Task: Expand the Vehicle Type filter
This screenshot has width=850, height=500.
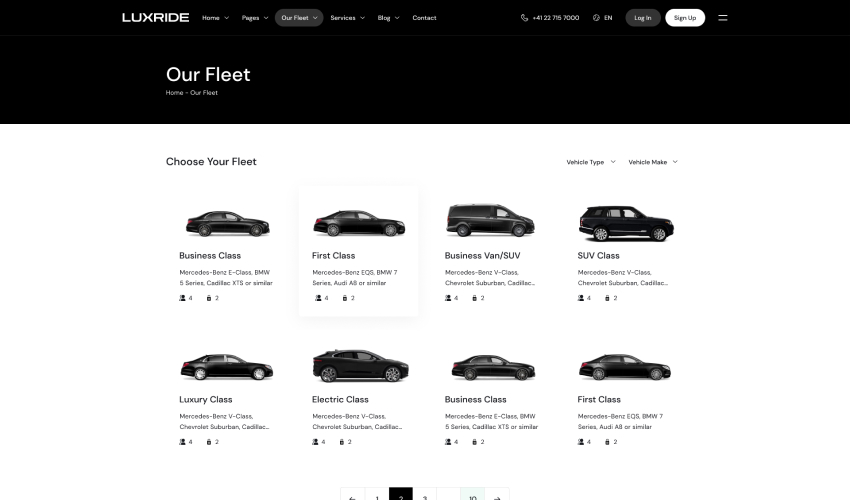Action: (589, 162)
